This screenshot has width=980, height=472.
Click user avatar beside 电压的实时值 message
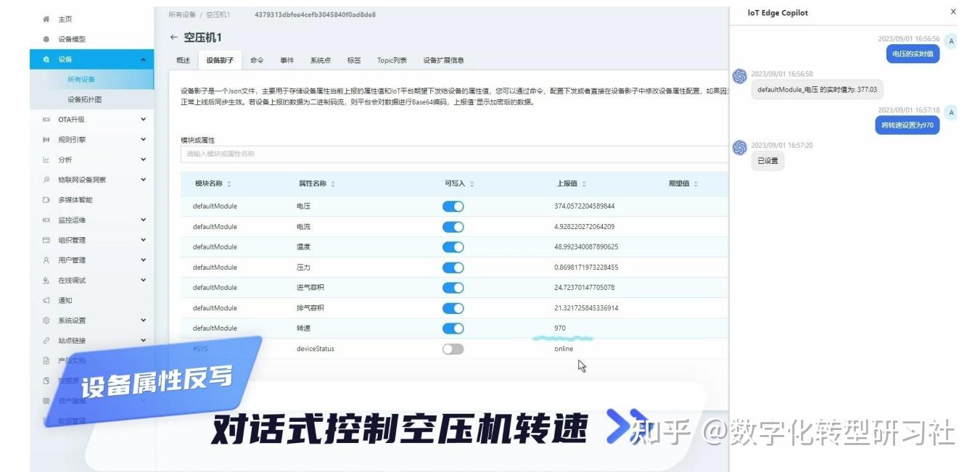click(x=951, y=41)
